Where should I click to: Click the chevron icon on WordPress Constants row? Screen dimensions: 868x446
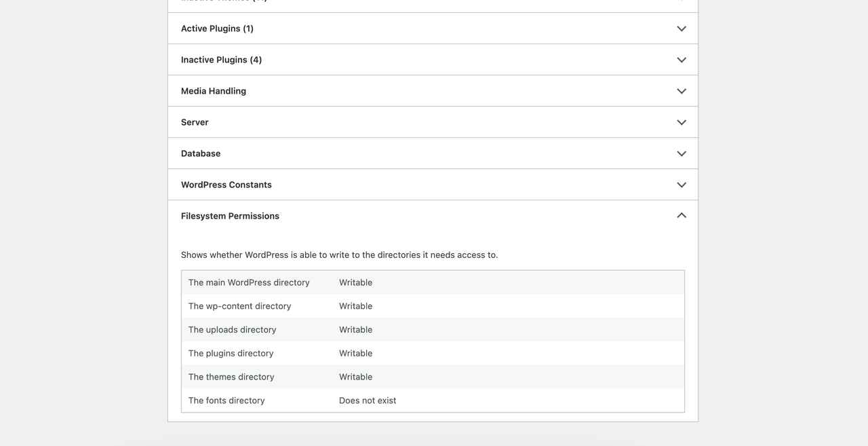[682, 185]
